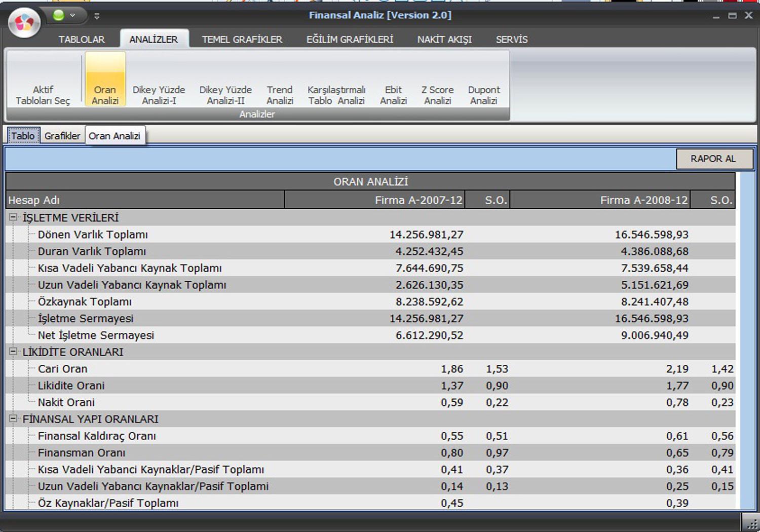
Task: Select the Net İşletme Sermayesi row
Action: coord(370,335)
